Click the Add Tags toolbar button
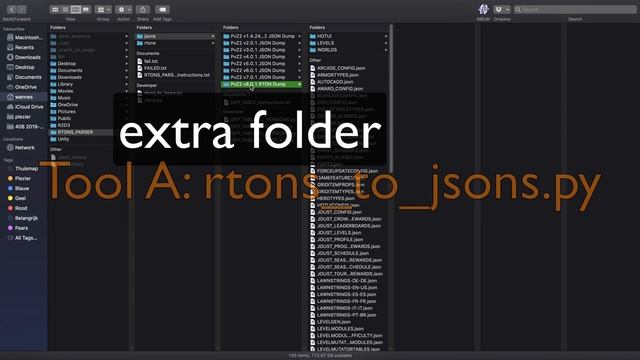This screenshot has width=640, height=360. tap(162, 9)
